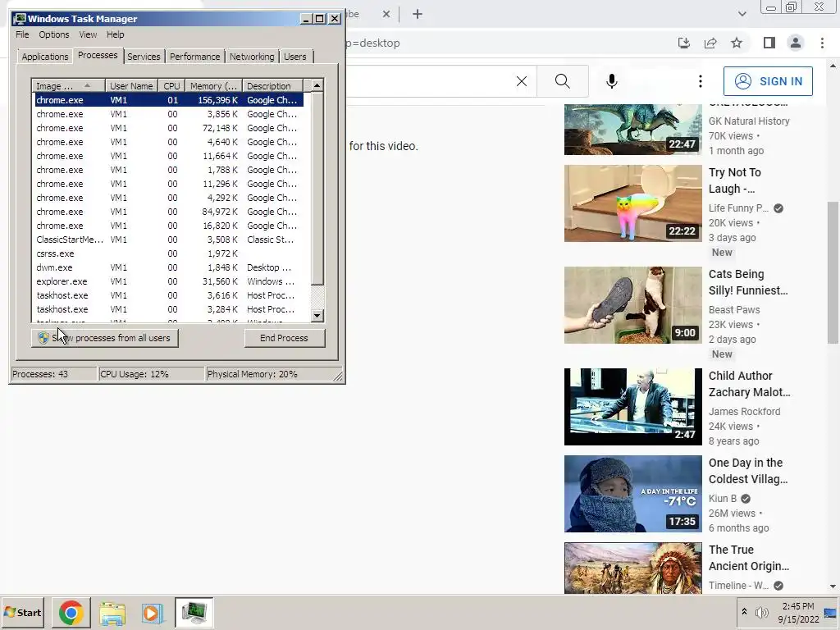Viewport: 840px width, 630px height.
Task: Select the dwm.exe process row
Action: click(x=170, y=267)
